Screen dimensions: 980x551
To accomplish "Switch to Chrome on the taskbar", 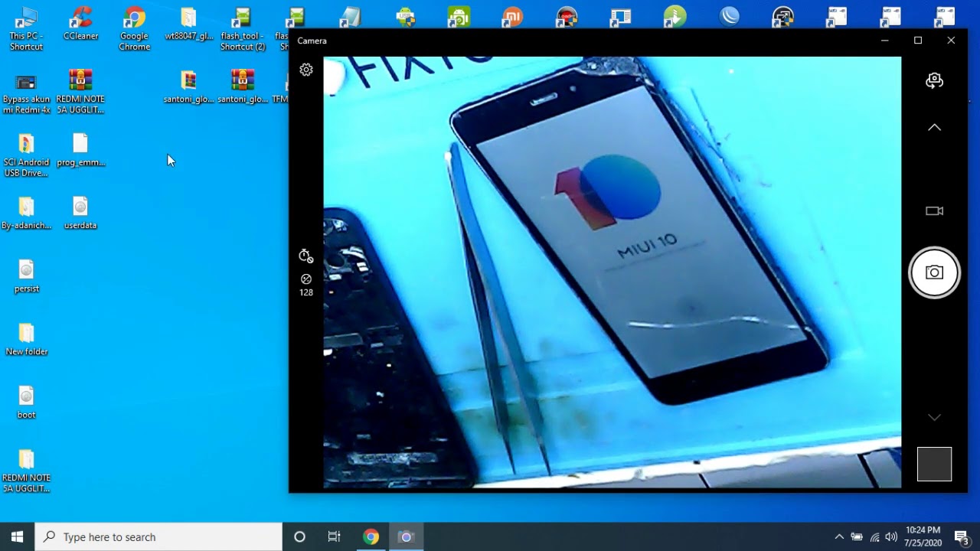I will coord(371,536).
